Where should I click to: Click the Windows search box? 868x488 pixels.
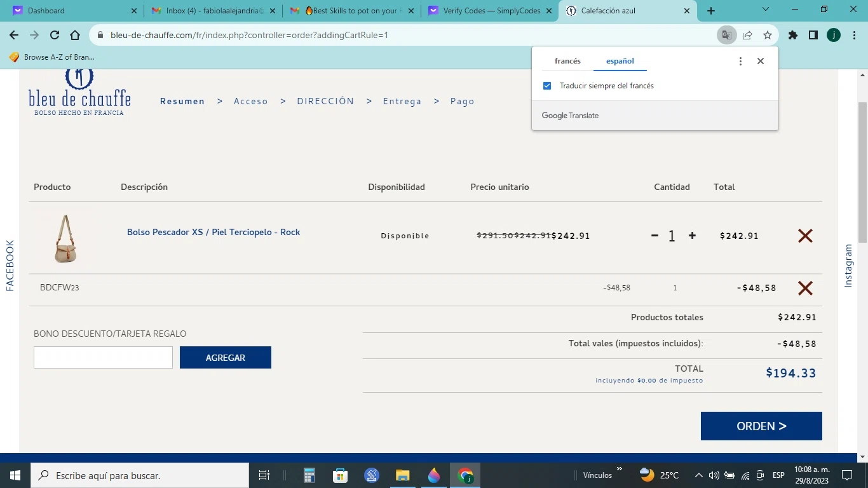[x=139, y=475]
